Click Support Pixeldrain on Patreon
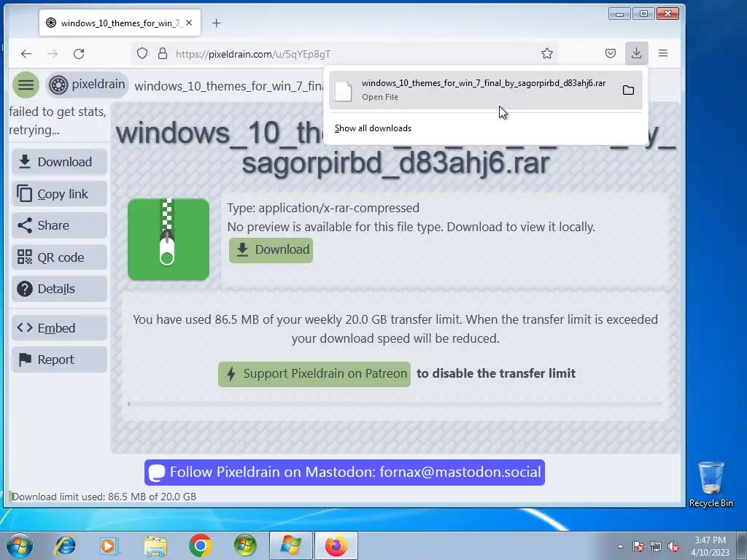Screen dimensions: 747x560 (x=314, y=374)
